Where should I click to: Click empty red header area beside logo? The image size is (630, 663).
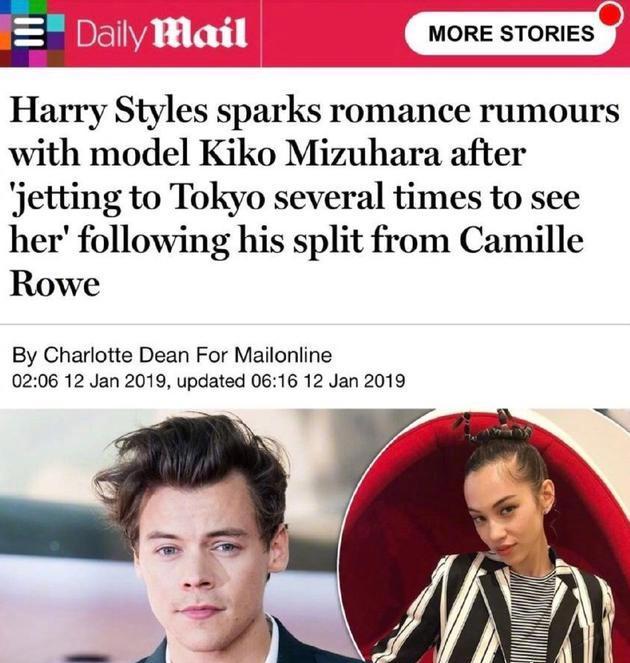(332, 33)
